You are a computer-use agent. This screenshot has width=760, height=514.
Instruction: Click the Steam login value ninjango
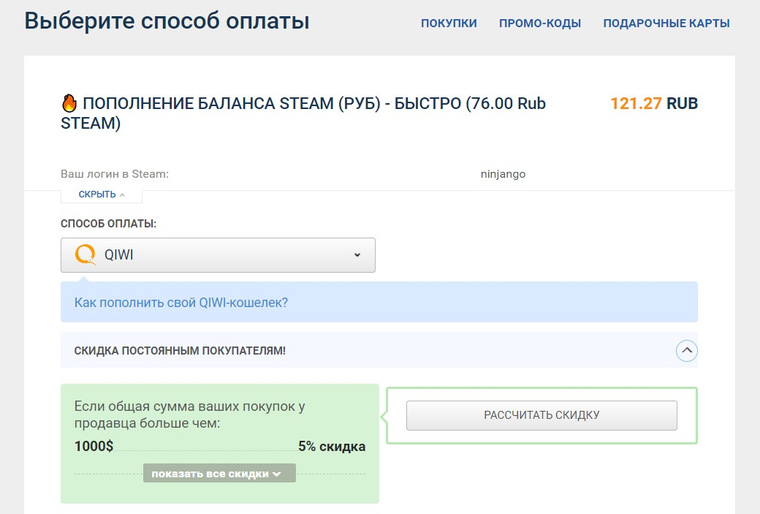click(503, 174)
